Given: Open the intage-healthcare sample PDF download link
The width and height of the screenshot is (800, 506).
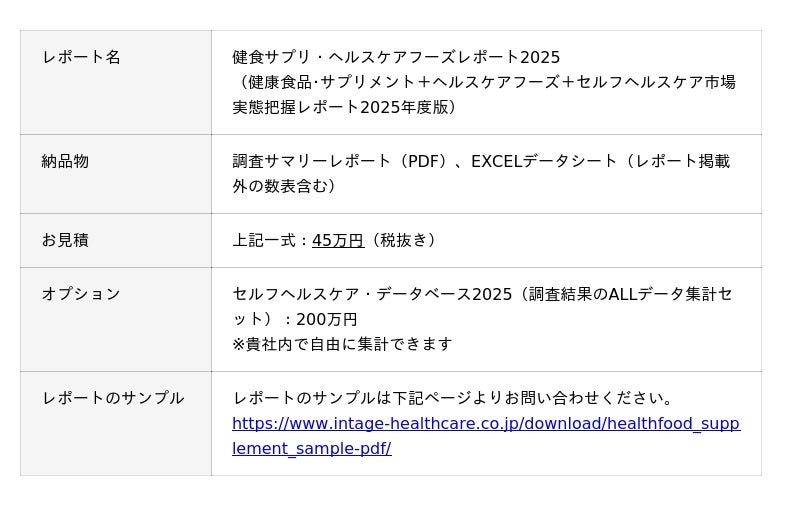Looking at the screenshot, I should pos(486,424).
